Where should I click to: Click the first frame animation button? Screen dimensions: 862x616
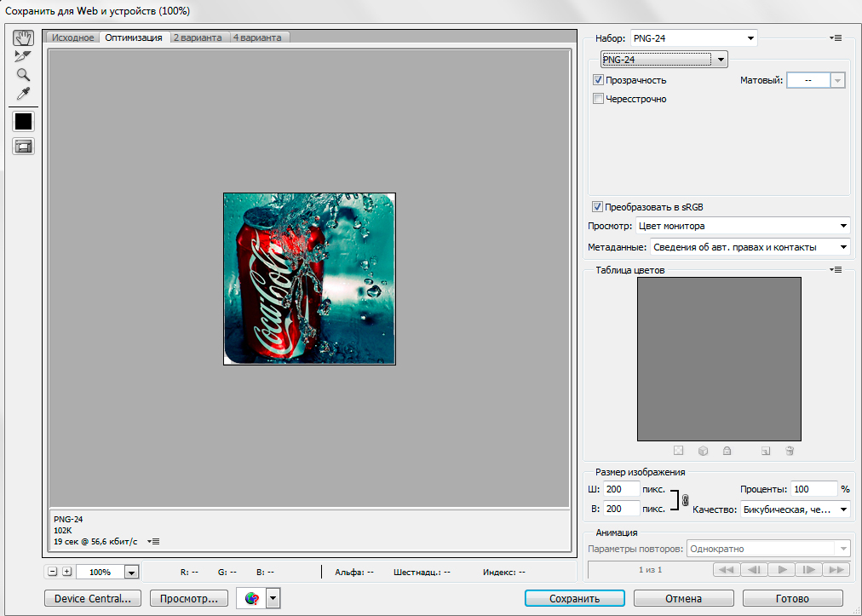[727, 570]
